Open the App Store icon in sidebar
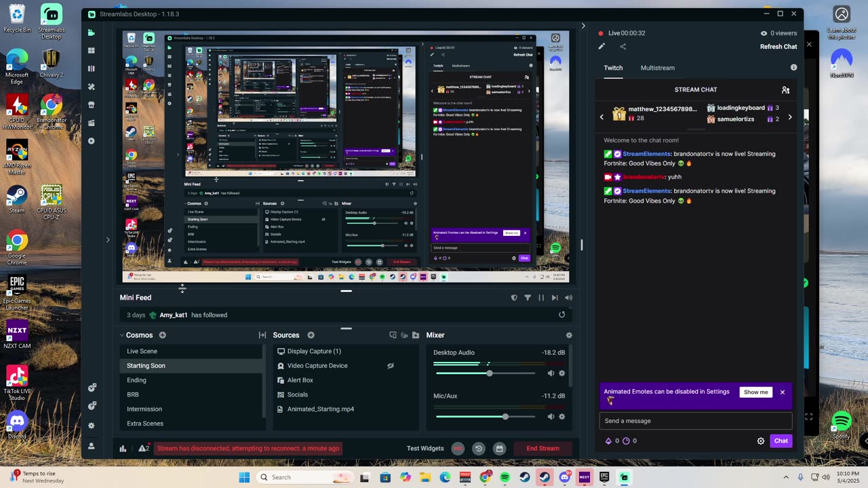Screen dimensions: 868x488 [92, 105]
